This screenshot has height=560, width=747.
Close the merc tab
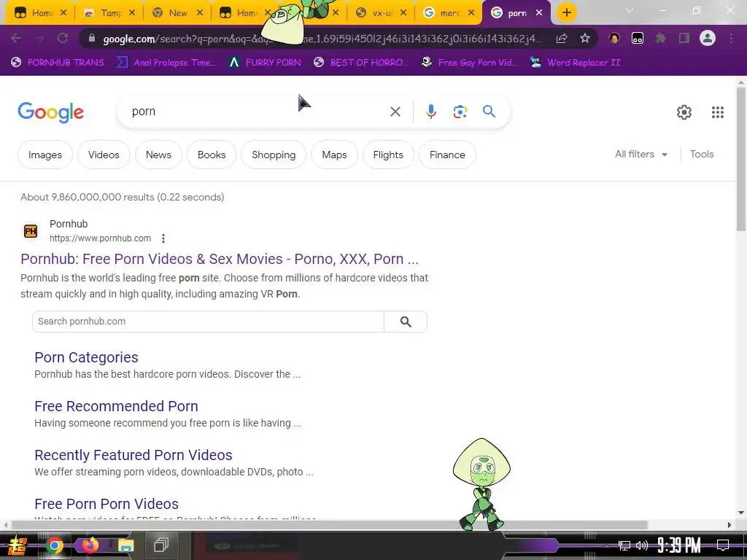point(472,13)
